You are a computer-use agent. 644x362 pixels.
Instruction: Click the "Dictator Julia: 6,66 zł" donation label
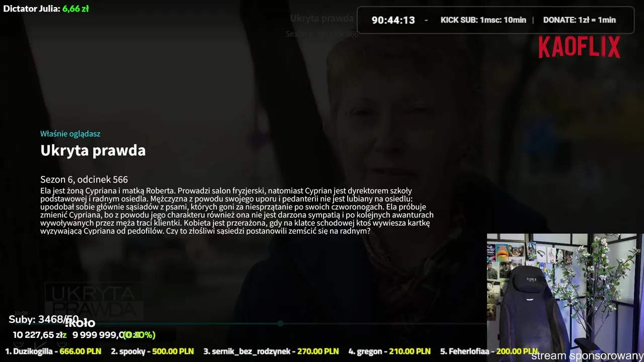(x=46, y=9)
